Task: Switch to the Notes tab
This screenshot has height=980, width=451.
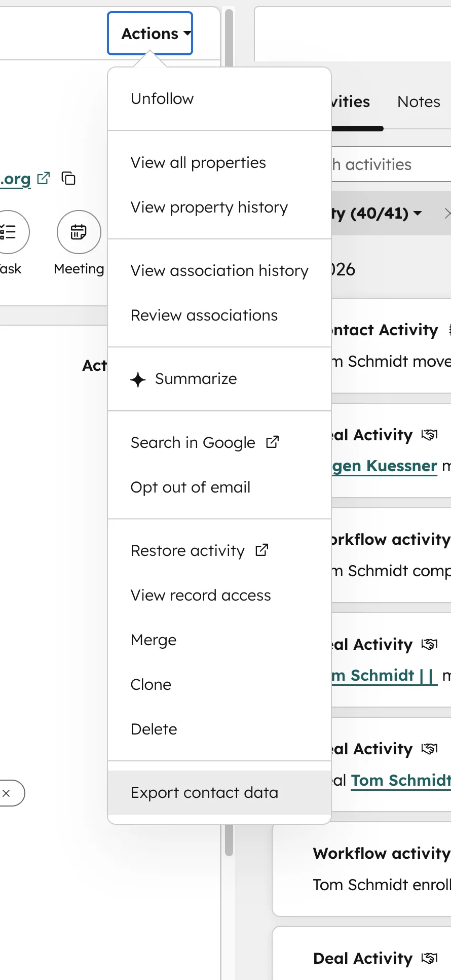Action: 419,101
